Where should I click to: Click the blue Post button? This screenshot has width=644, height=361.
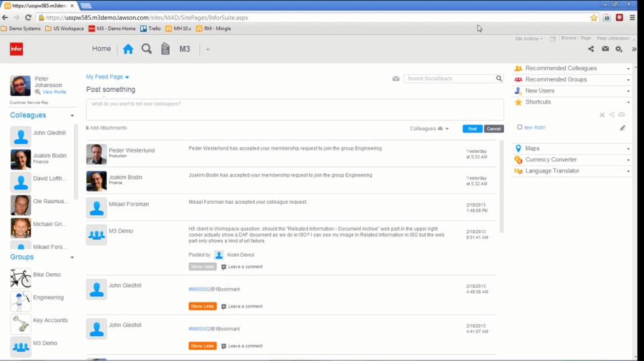coord(472,128)
